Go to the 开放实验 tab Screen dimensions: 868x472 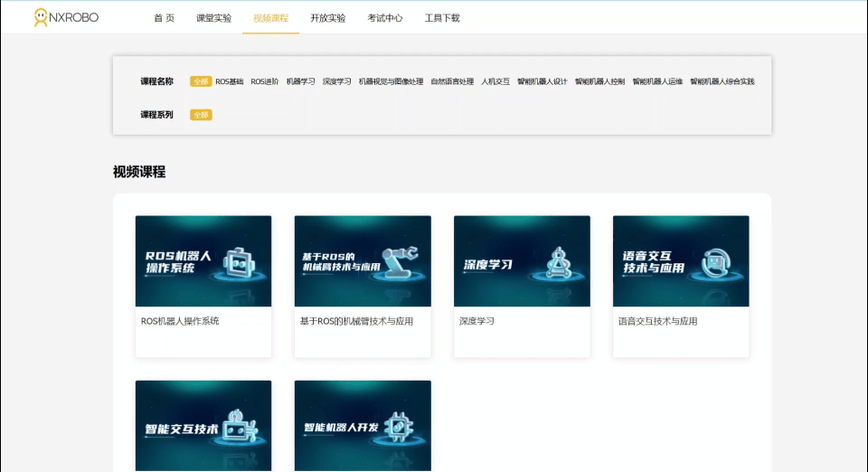tap(327, 18)
